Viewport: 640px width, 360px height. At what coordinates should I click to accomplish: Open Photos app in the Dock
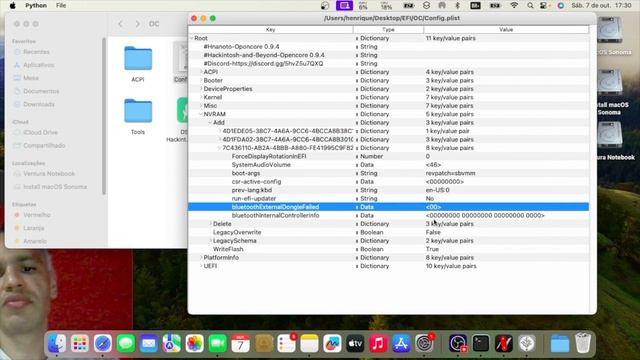pyautogui.click(x=195, y=343)
